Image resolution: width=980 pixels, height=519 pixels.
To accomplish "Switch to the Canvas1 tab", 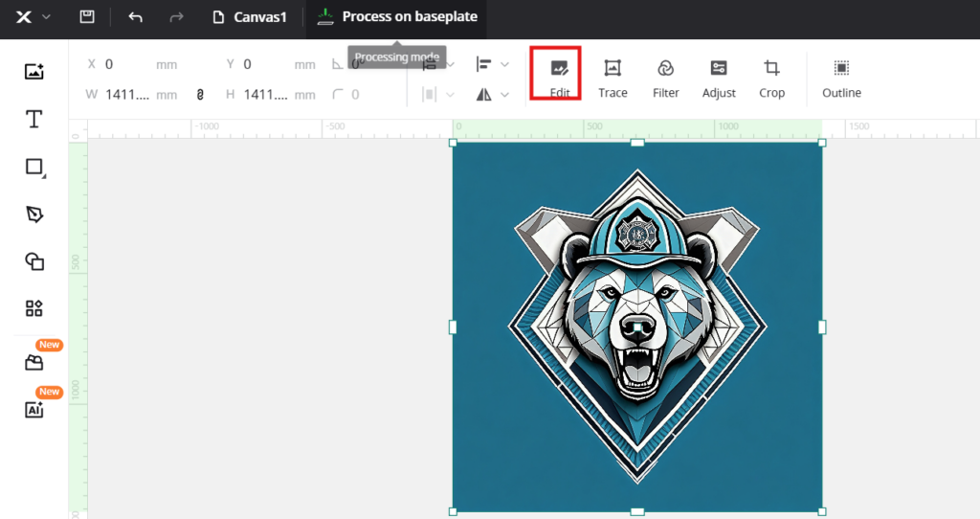I will (250, 17).
